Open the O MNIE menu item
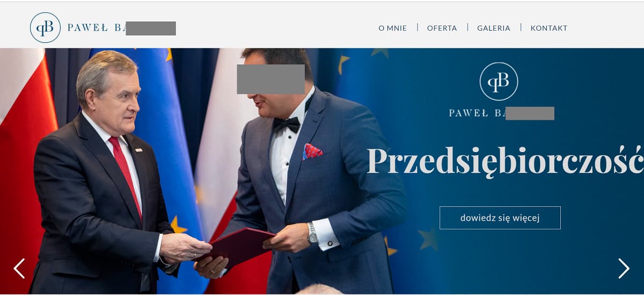This screenshot has height=295, width=644. (393, 28)
